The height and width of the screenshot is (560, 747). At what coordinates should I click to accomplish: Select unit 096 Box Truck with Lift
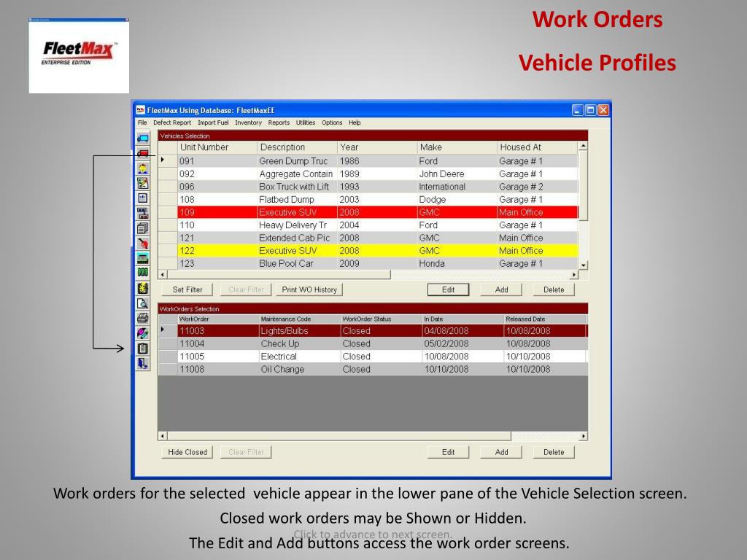coord(368,187)
